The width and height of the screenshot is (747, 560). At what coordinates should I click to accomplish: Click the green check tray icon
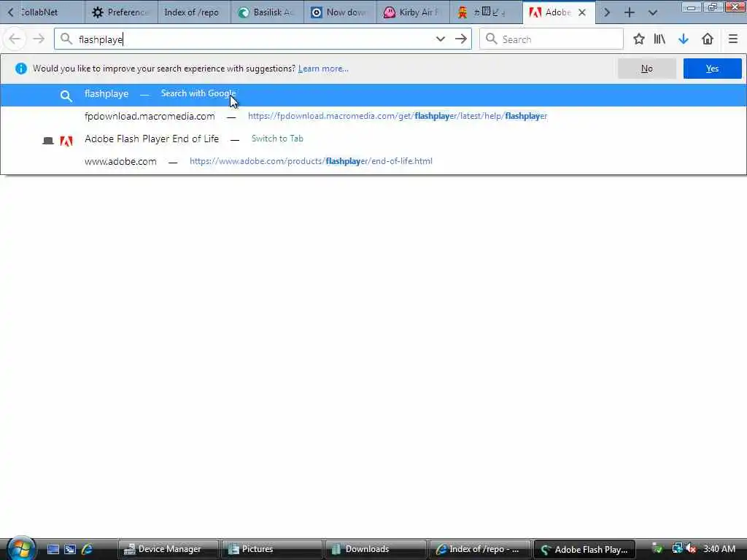click(657, 548)
